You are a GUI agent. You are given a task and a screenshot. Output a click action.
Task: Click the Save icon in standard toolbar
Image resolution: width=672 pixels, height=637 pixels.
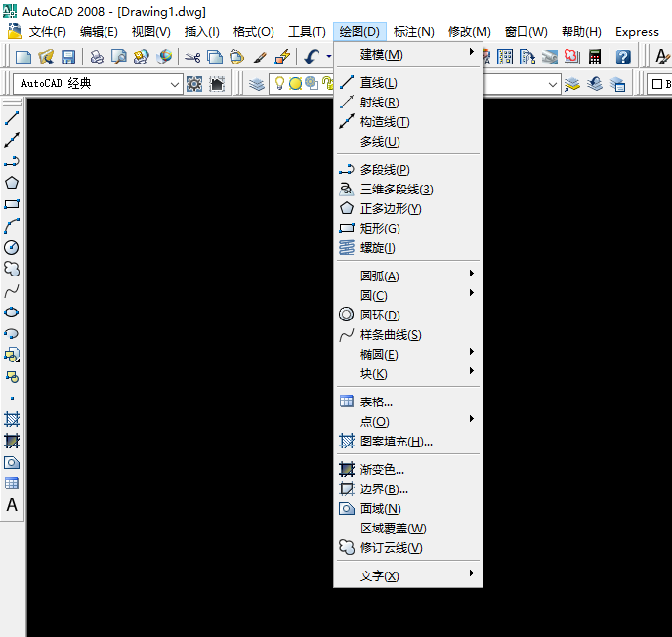point(68,57)
